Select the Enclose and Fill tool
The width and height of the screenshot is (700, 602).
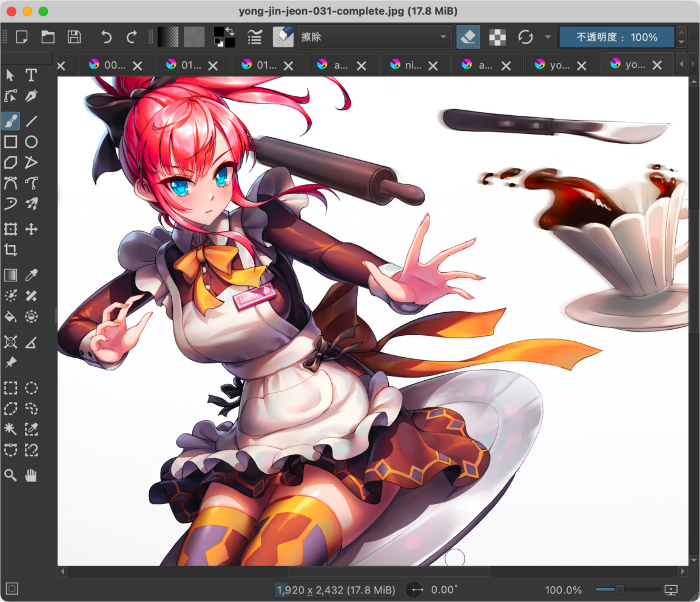pos(31,317)
